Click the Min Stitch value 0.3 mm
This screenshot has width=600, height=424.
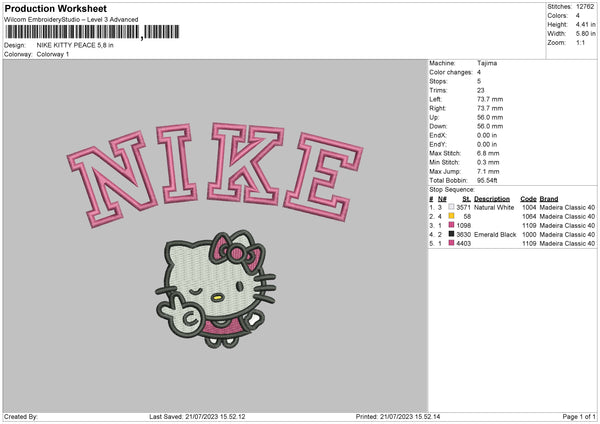click(x=488, y=163)
